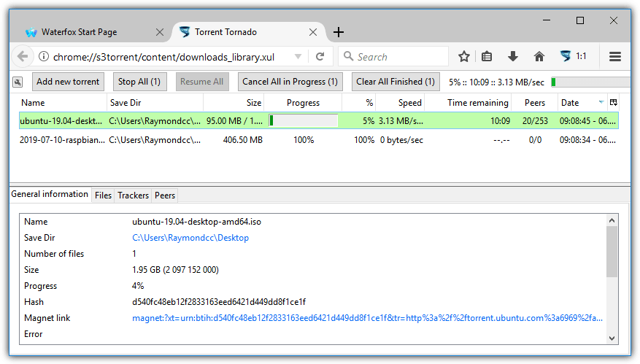Screen dimensions: 640x364
Task: Sort by the Progress column header
Action: (303, 103)
